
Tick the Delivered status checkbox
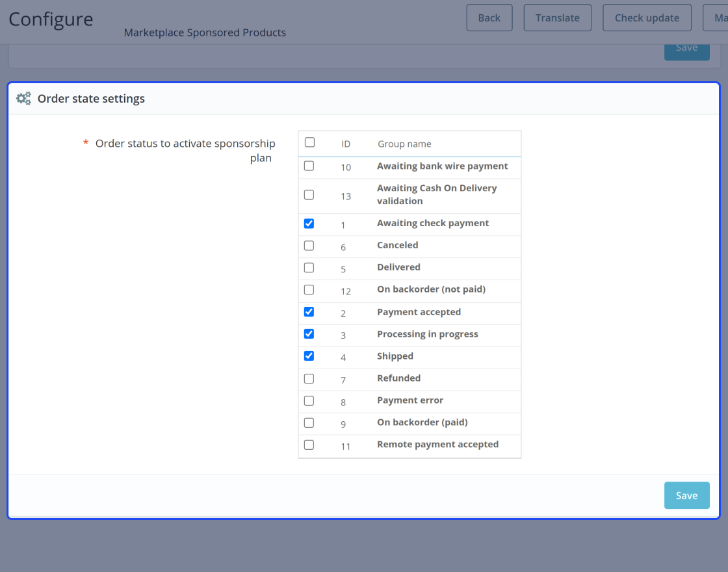tap(309, 267)
